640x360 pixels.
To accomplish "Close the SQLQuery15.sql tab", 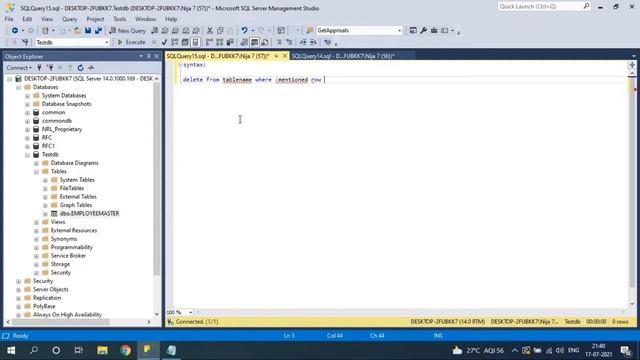I will 285,56.
